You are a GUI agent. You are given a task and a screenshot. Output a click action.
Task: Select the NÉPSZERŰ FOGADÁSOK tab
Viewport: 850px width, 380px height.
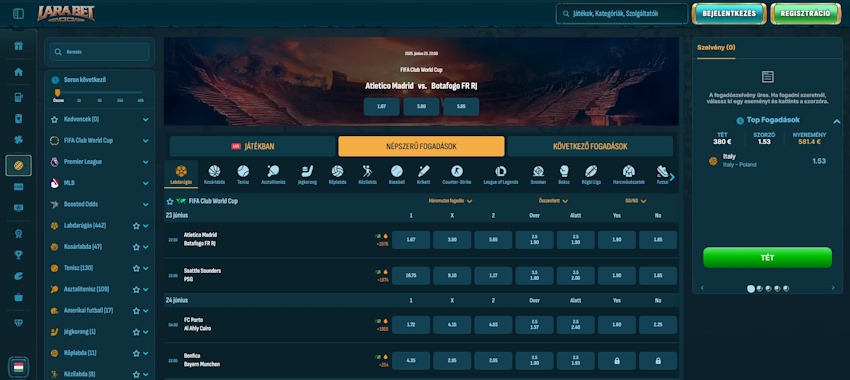(x=421, y=146)
